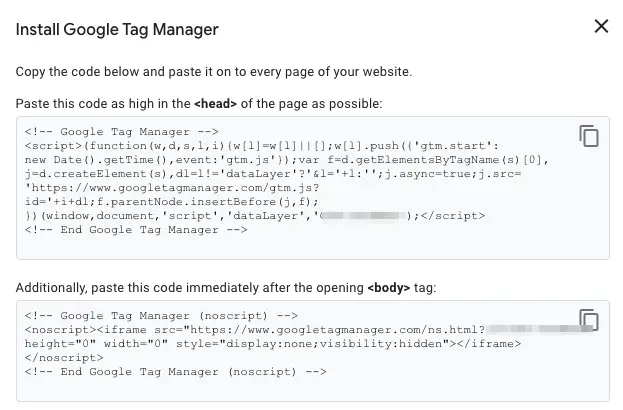Copy the noscript body snippet to clipboard
This screenshot has width=623, height=410.
(589, 319)
